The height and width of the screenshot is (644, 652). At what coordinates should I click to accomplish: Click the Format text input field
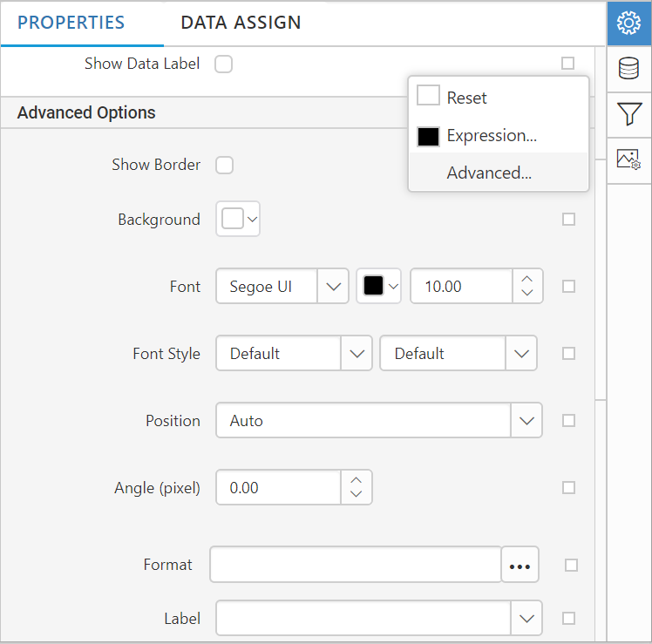pos(356,565)
